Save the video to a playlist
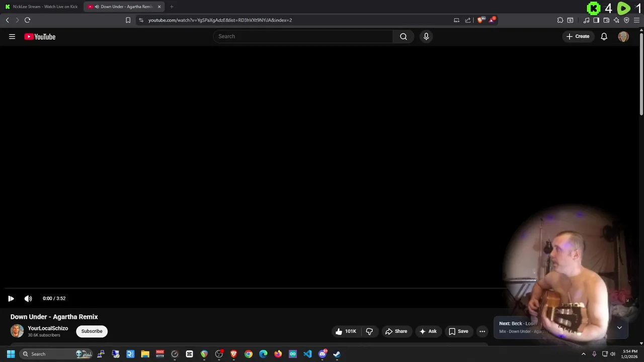The height and width of the screenshot is (362, 644). (x=458, y=331)
